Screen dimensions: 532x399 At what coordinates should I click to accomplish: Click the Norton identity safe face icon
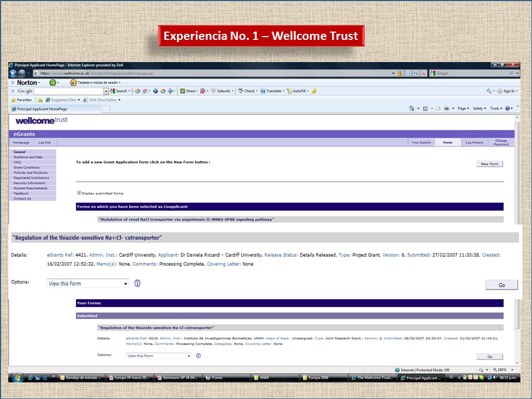[x=73, y=83]
